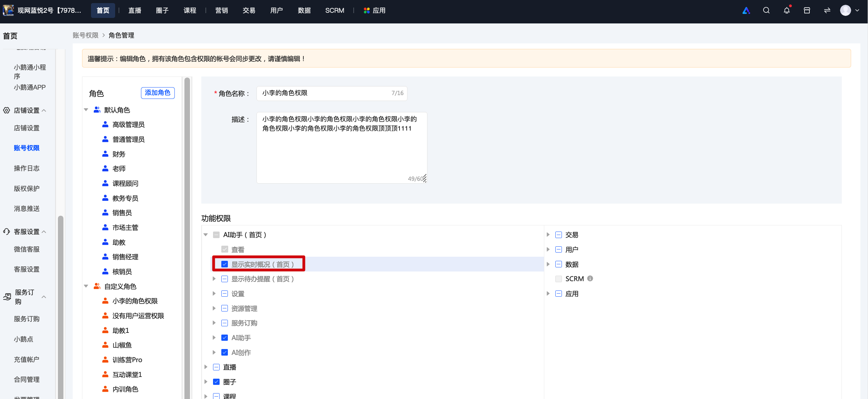
Task: Uncheck the 显示实时概况（首页）checkbox
Action: [225, 264]
